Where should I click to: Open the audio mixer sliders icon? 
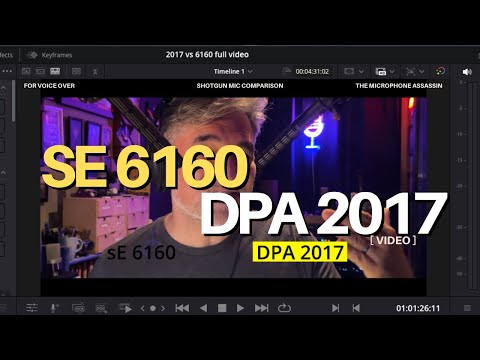pos(32,308)
